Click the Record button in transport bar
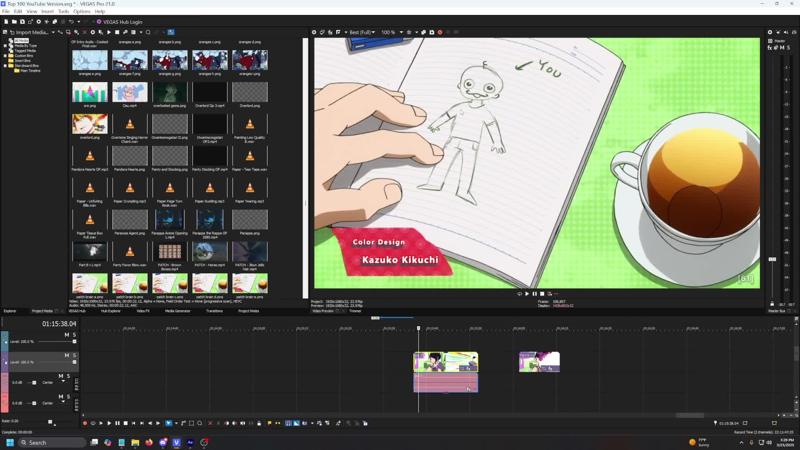 [85, 423]
